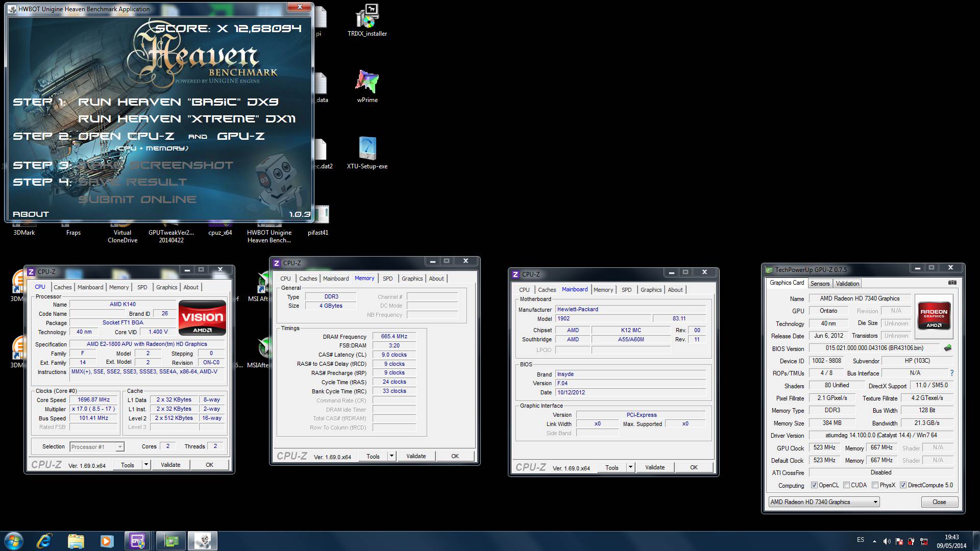This screenshot has width=980, height=551.
Task: Open Memory tab in CPU-Z Mainboard window
Action: pyautogui.click(x=603, y=290)
